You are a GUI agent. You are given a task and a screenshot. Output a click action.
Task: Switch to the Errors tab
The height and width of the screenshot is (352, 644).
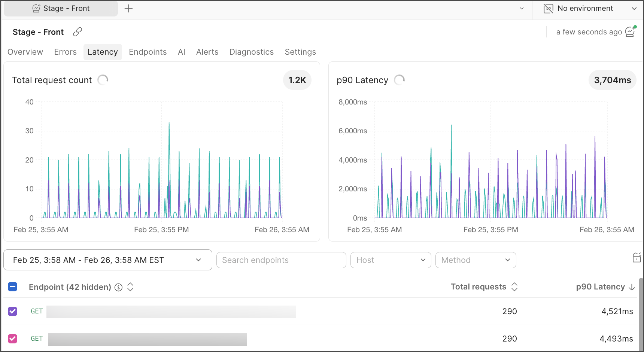click(x=65, y=52)
